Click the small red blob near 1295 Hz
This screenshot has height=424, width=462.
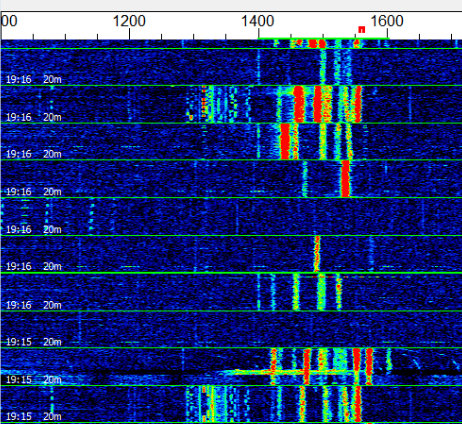tap(191, 117)
